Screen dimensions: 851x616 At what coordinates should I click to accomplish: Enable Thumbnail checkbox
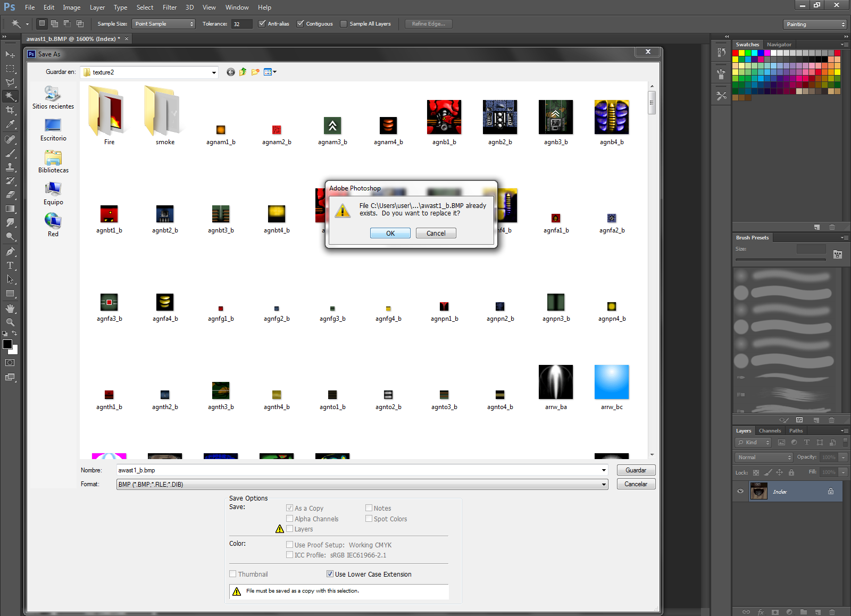click(x=232, y=574)
